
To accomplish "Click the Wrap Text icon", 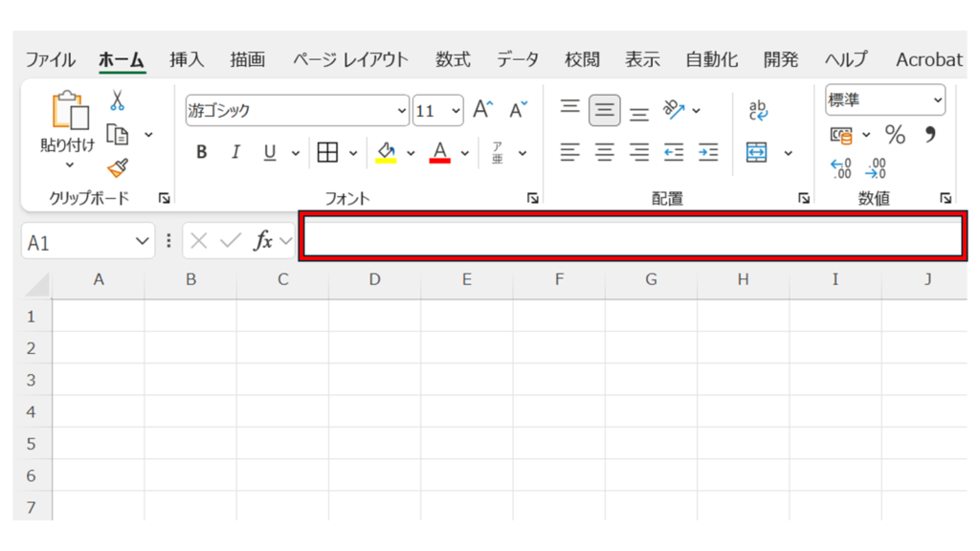I will click(x=758, y=110).
